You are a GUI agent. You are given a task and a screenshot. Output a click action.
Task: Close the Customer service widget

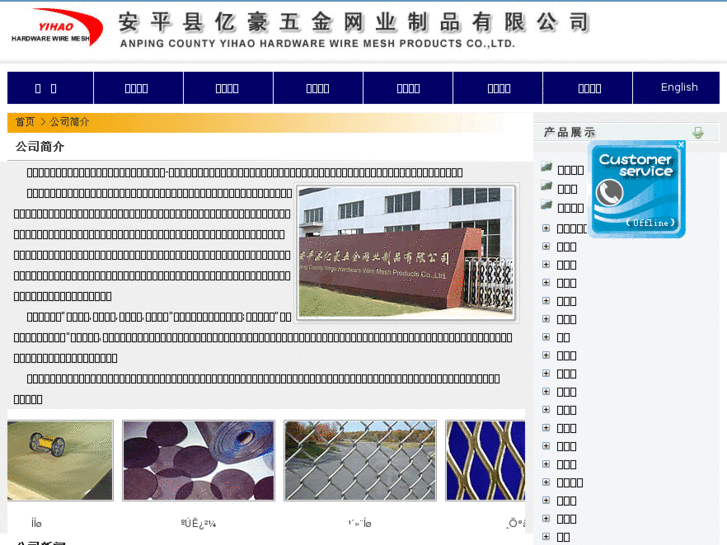click(x=681, y=145)
